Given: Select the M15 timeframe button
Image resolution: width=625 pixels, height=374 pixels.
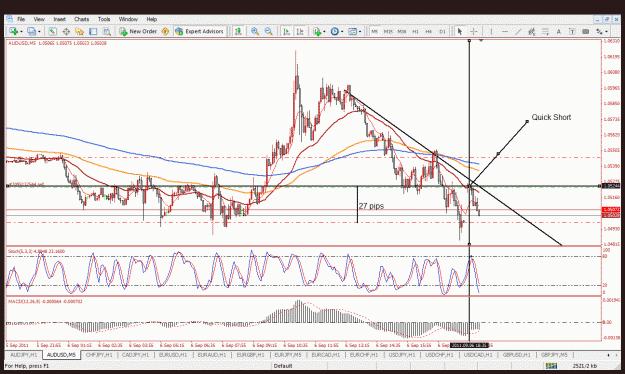Looking at the screenshot, I should pos(388,31).
